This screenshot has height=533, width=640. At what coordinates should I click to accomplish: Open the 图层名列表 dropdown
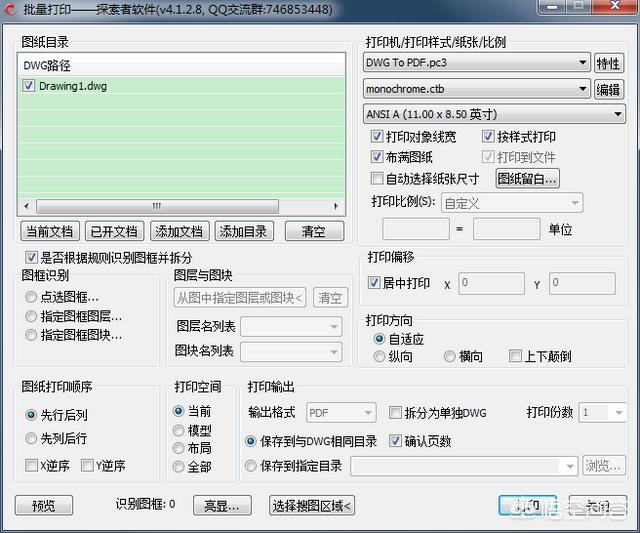291,326
